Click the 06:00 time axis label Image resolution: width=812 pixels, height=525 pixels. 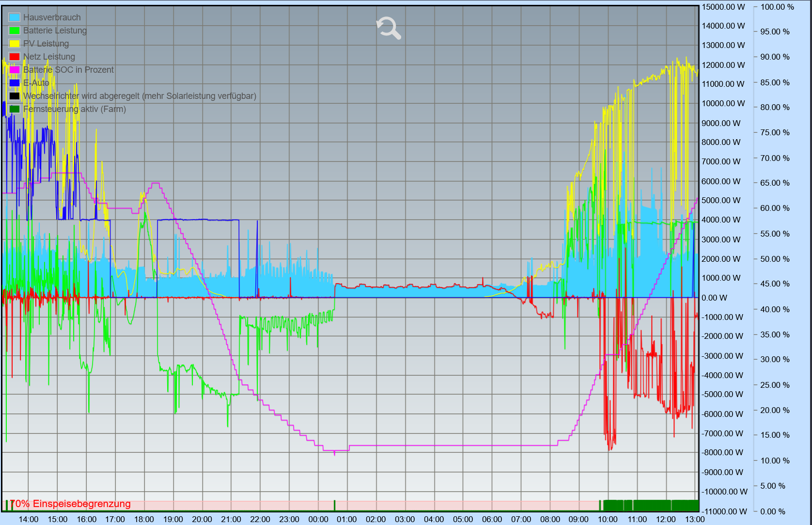(x=492, y=519)
